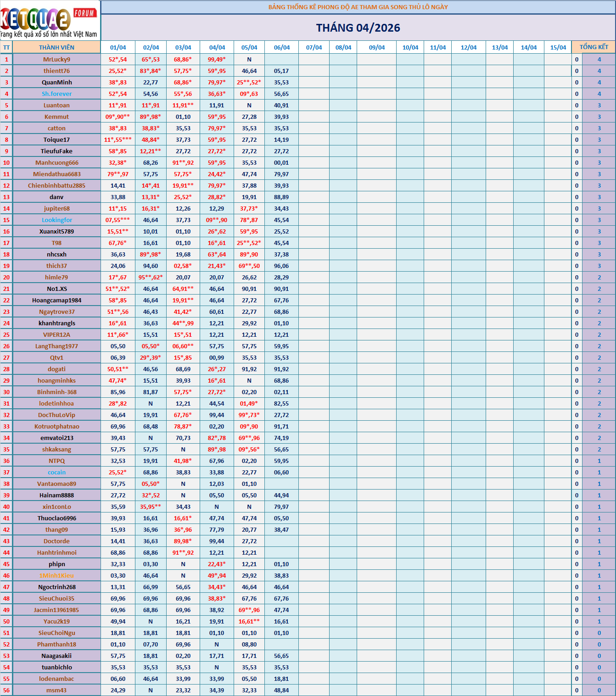Select the 01/04 date column header
The height and width of the screenshot is (696, 616).
118,47
